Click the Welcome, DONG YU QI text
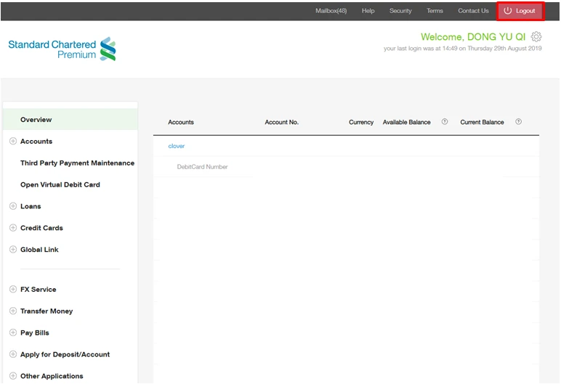 (x=473, y=37)
